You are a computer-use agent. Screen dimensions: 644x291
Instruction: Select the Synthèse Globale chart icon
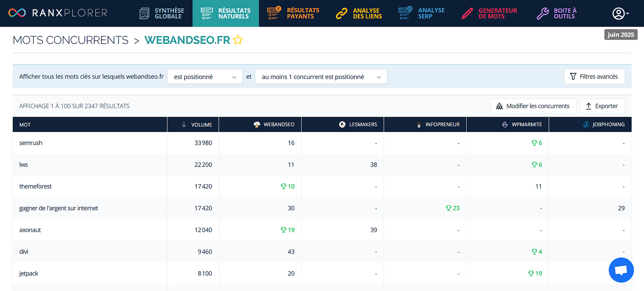(x=144, y=13)
